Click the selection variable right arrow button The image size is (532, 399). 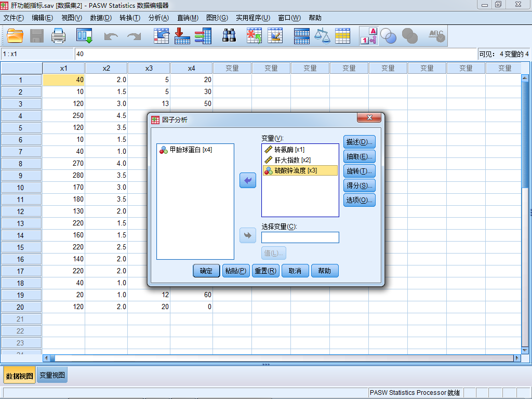click(x=248, y=235)
